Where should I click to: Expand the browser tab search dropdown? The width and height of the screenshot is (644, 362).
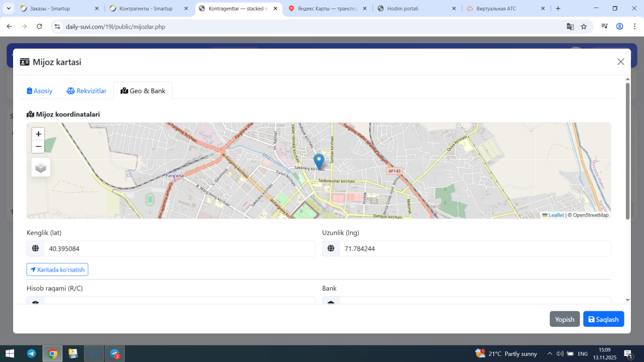(9, 9)
